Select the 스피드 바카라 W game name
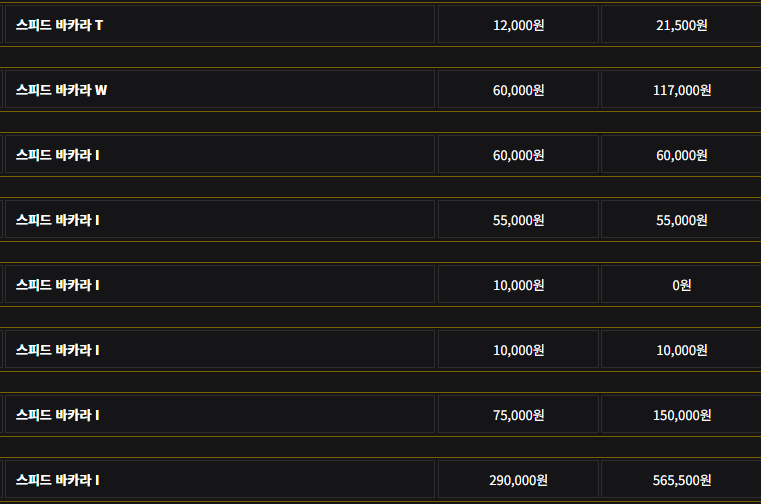This screenshot has width=761, height=504. [61, 90]
